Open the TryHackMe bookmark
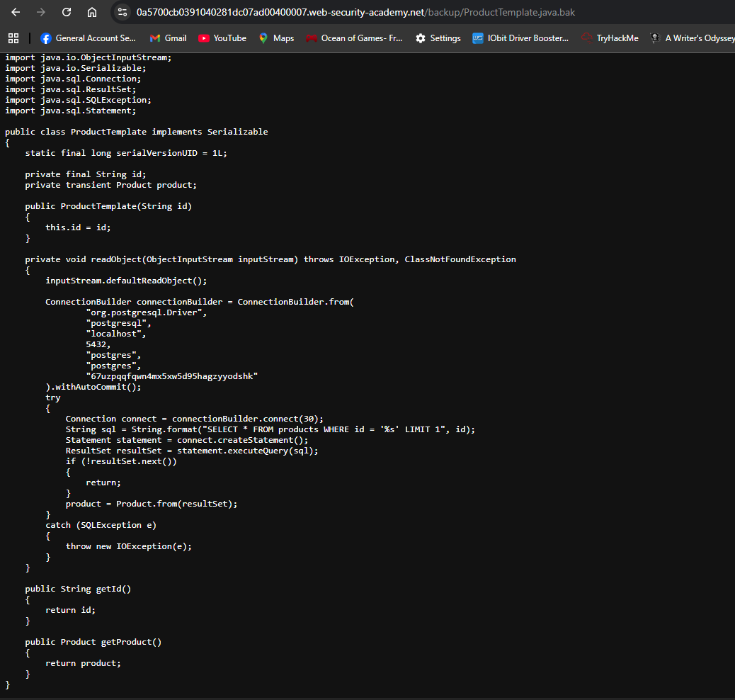This screenshot has width=735, height=700. tap(610, 38)
